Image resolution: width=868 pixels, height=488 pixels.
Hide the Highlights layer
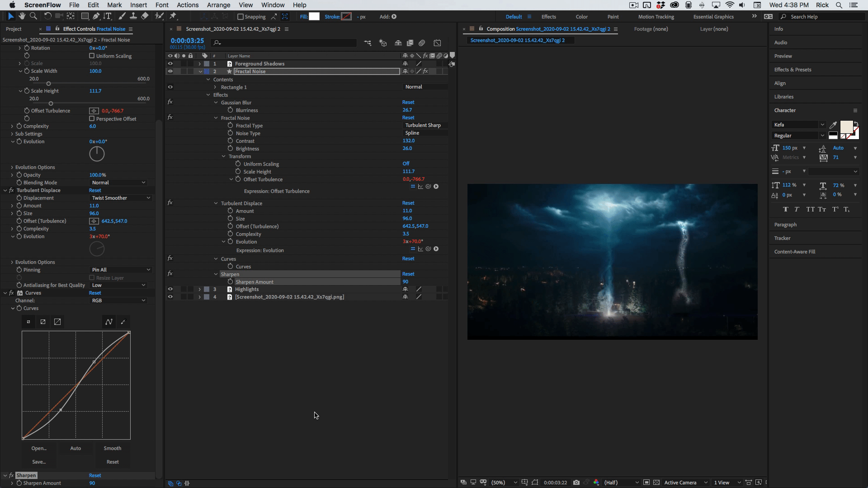pos(170,289)
